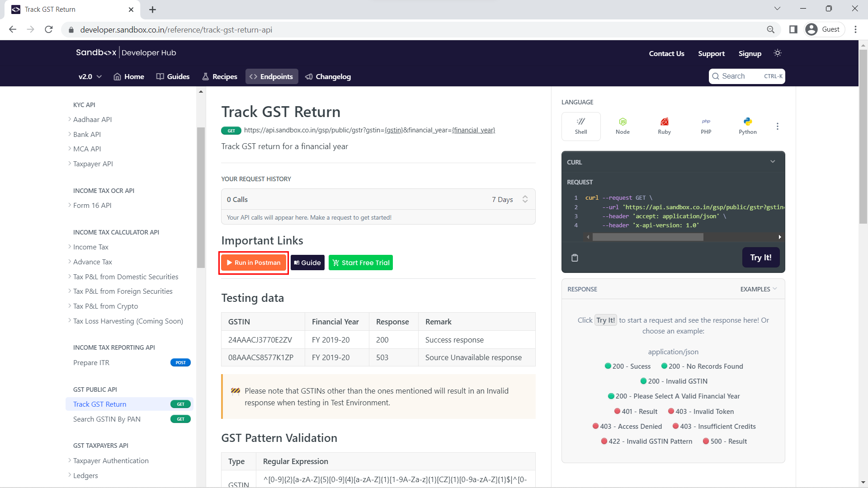The height and width of the screenshot is (488, 868).
Task: Open the Guide button
Action: (307, 263)
